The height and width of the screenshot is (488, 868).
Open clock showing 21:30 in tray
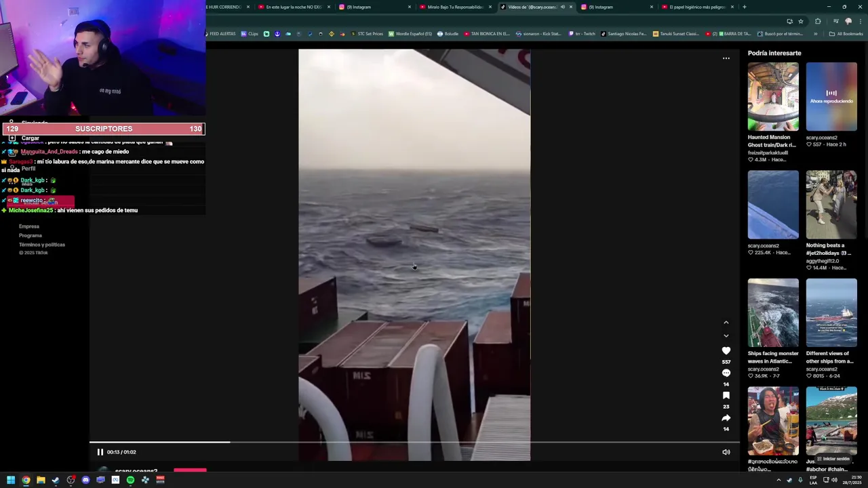[852, 480]
